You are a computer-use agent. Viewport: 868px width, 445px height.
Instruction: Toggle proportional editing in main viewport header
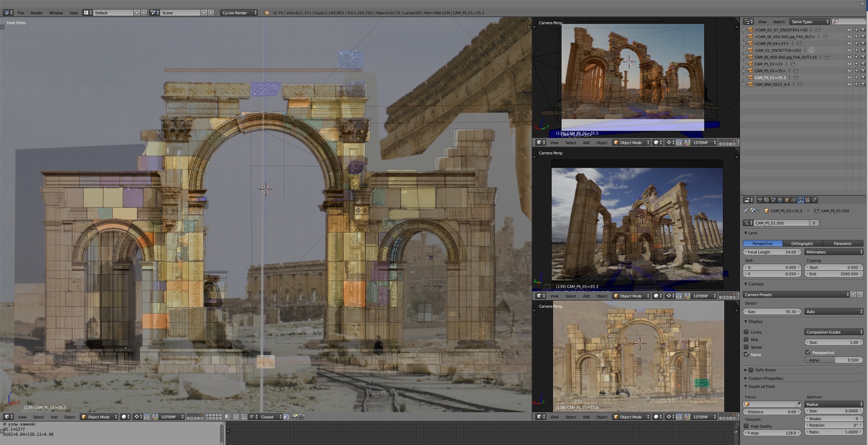coord(236,417)
